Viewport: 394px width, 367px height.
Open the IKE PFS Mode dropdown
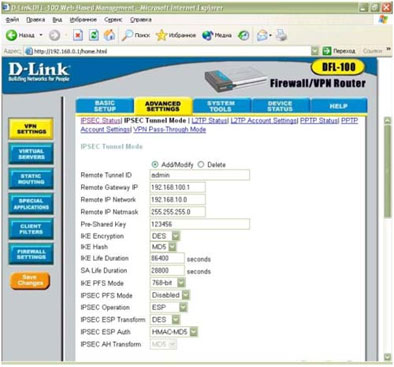click(181, 283)
